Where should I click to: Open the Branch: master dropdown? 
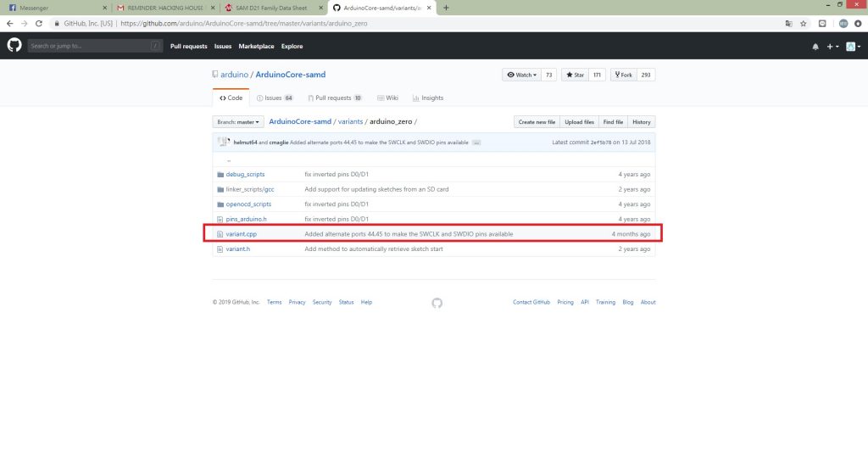pos(238,122)
